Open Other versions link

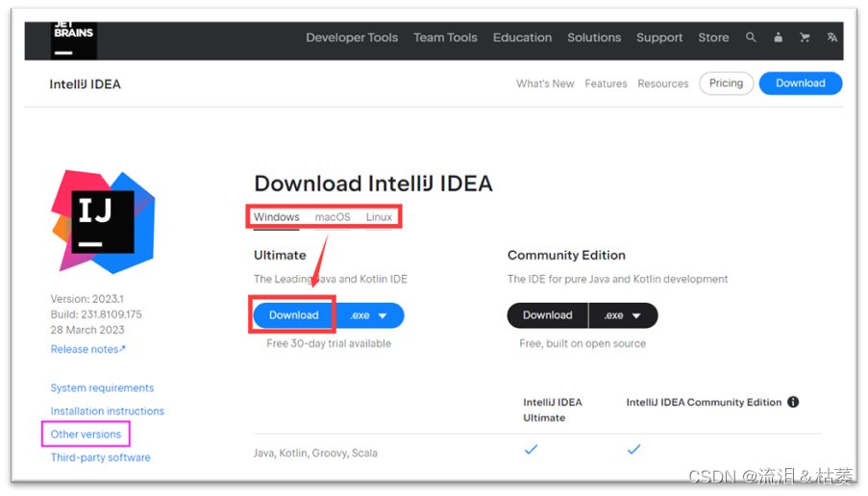coord(86,434)
